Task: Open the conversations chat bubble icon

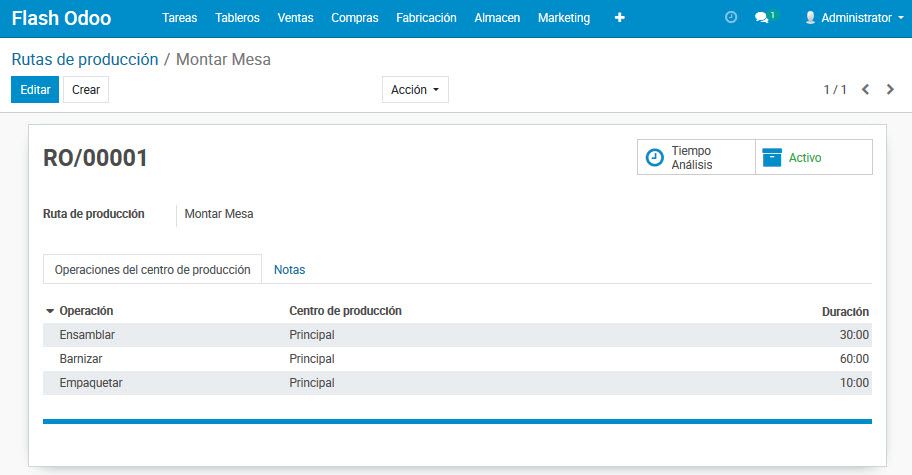Action: [763, 18]
